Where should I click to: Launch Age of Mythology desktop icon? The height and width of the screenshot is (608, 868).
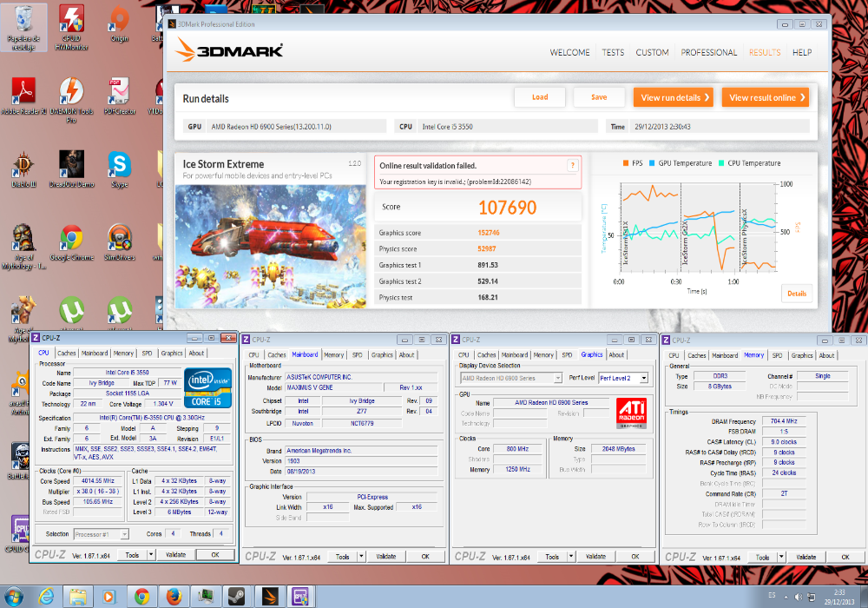(x=23, y=247)
